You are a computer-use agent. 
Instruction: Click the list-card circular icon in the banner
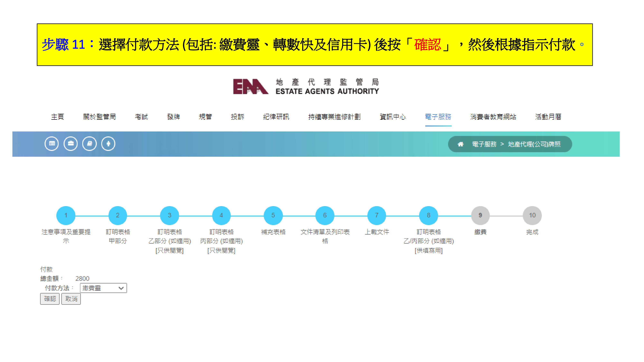click(52, 144)
